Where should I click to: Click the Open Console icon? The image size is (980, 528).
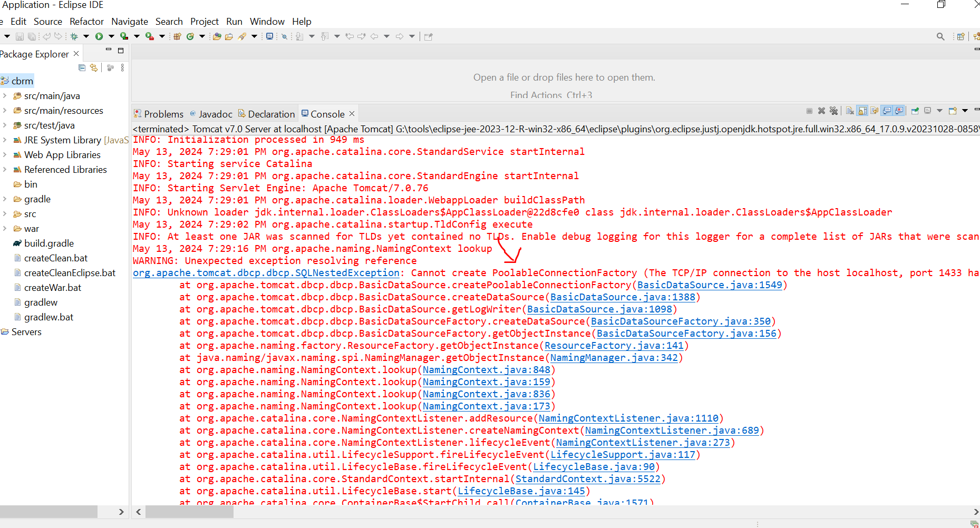tap(953, 111)
